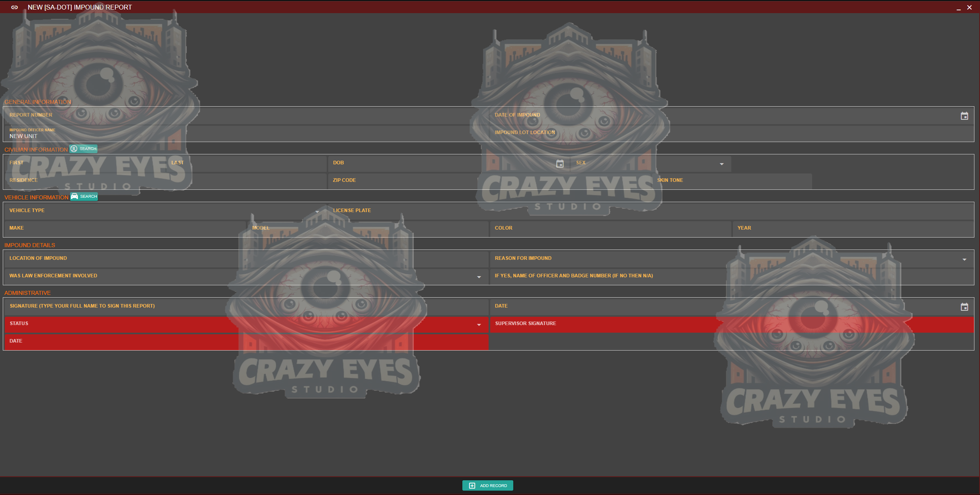980x495 pixels.
Task: Search for vehicle information
Action: pos(84,197)
